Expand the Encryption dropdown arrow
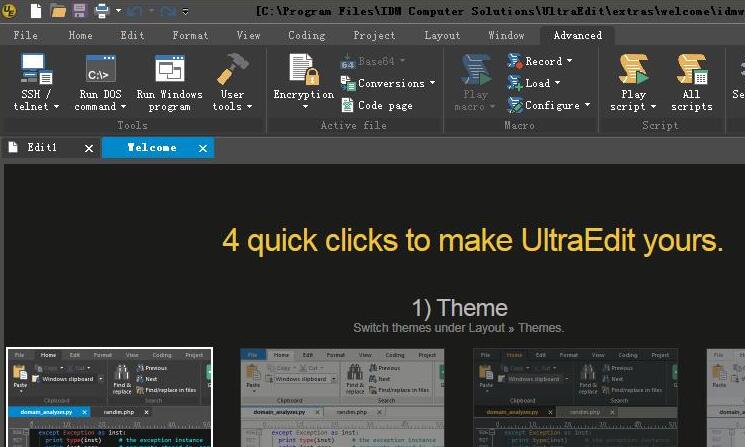The image size is (745, 447). pos(306,107)
